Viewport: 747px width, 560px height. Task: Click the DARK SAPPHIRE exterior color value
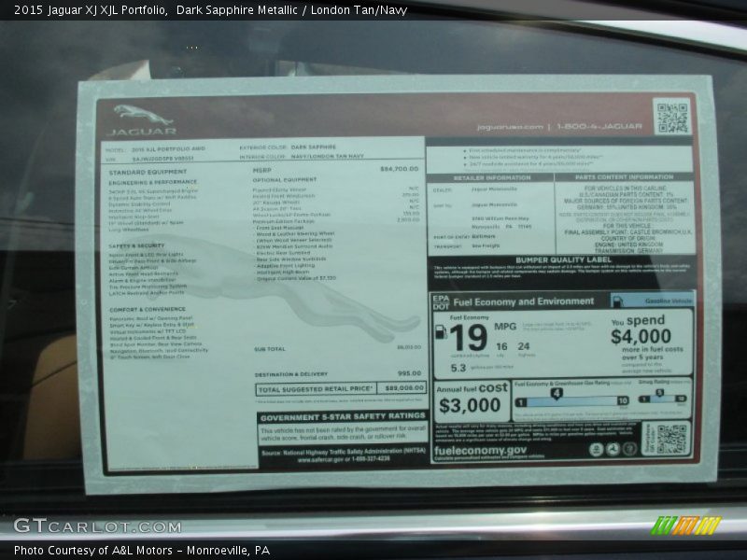coord(314,147)
